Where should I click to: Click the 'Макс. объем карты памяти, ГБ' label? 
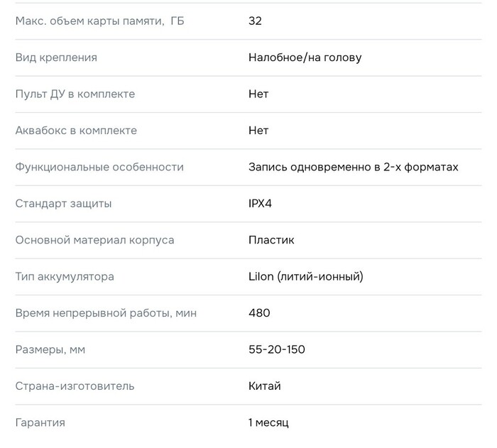click(99, 21)
